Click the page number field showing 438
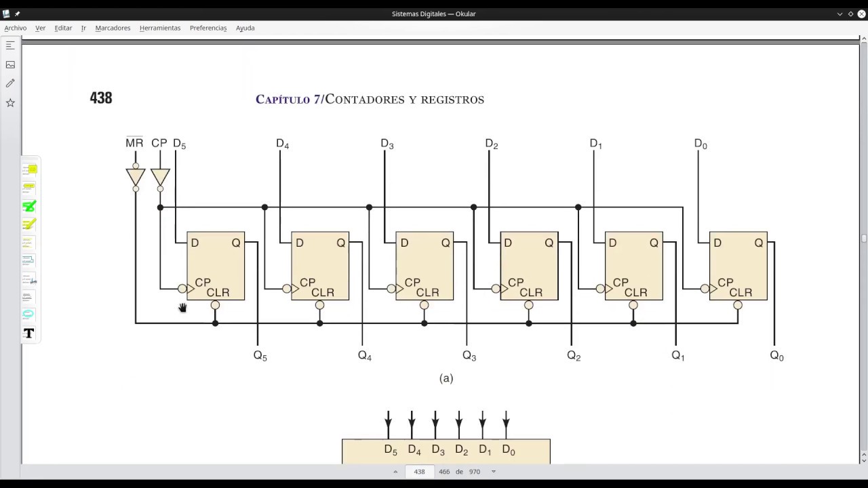This screenshot has width=868, height=488. pos(419,472)
